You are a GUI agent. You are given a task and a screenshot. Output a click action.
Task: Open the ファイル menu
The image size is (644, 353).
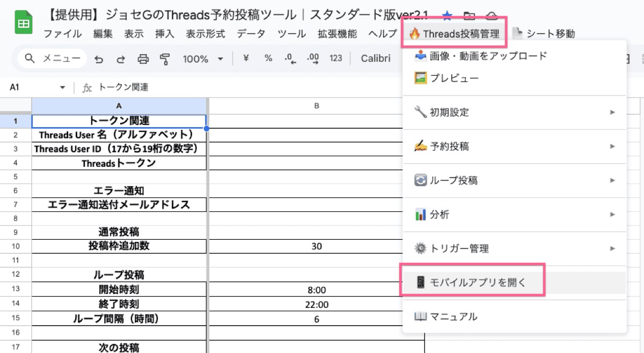(63, 34)
